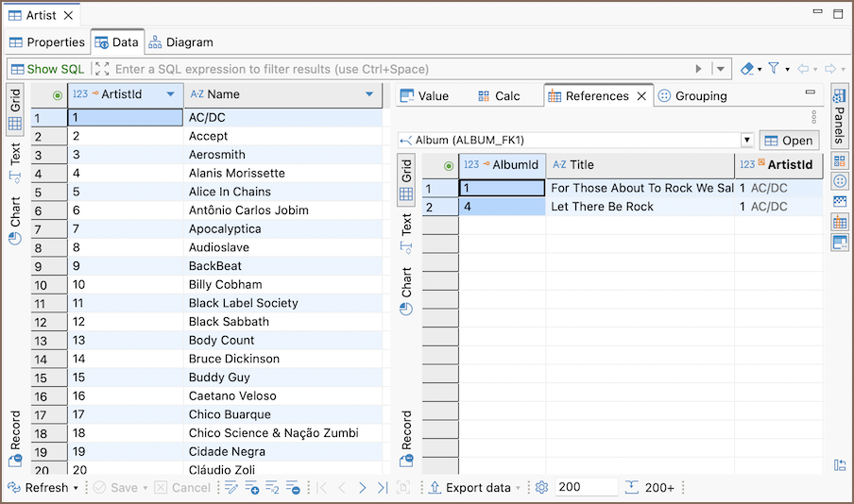Click the SQL filter expression input field
This screenshot has width=854, height=504.
pos(397,69)
